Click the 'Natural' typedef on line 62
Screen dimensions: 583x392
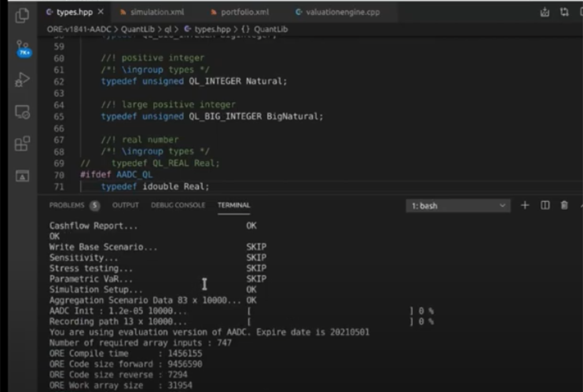(x=194, y=81)
